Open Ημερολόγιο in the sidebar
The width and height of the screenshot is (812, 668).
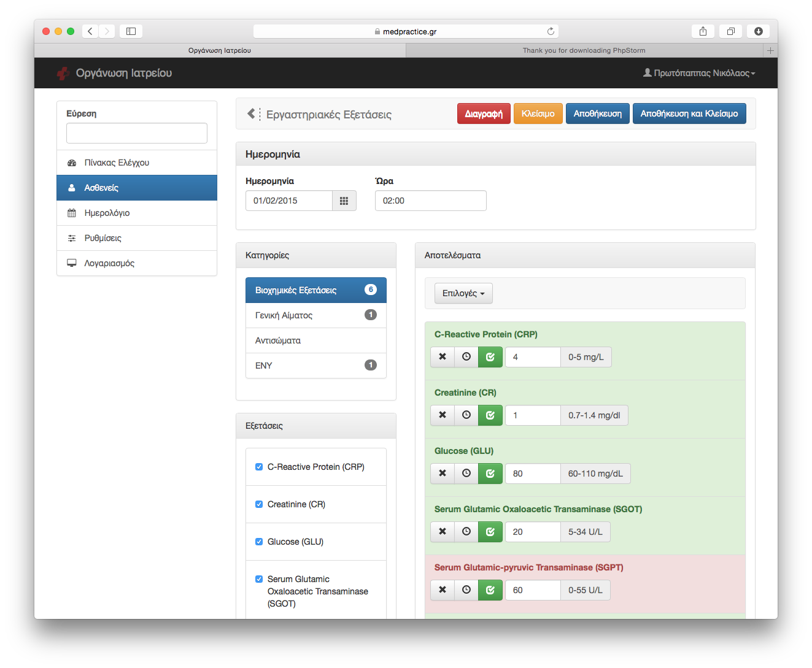[107, 213]
